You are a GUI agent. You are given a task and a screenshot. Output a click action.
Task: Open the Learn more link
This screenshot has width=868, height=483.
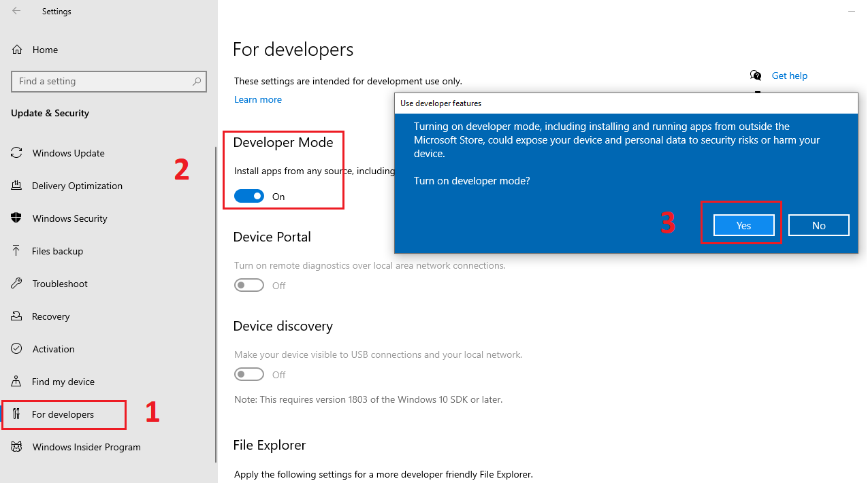[257, 99]
